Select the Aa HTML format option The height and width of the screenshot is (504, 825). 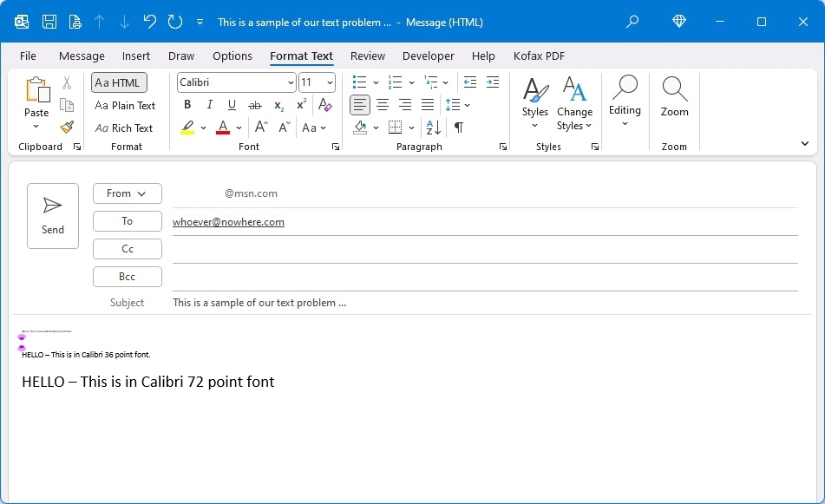tap(119, 82)
